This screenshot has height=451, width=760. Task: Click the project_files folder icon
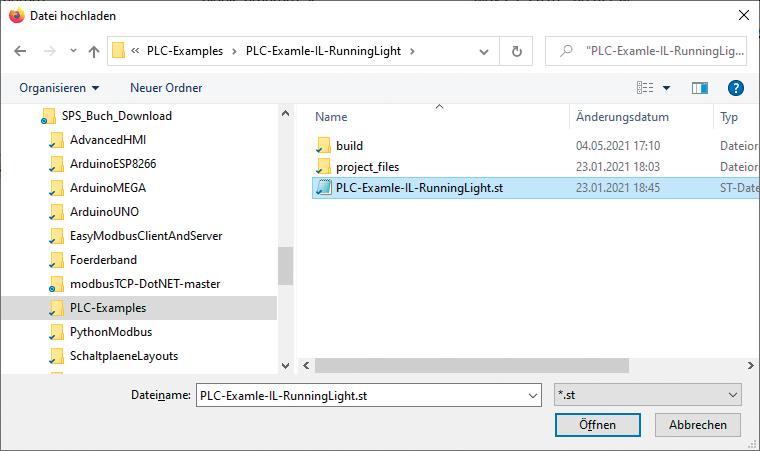(323, 166)
